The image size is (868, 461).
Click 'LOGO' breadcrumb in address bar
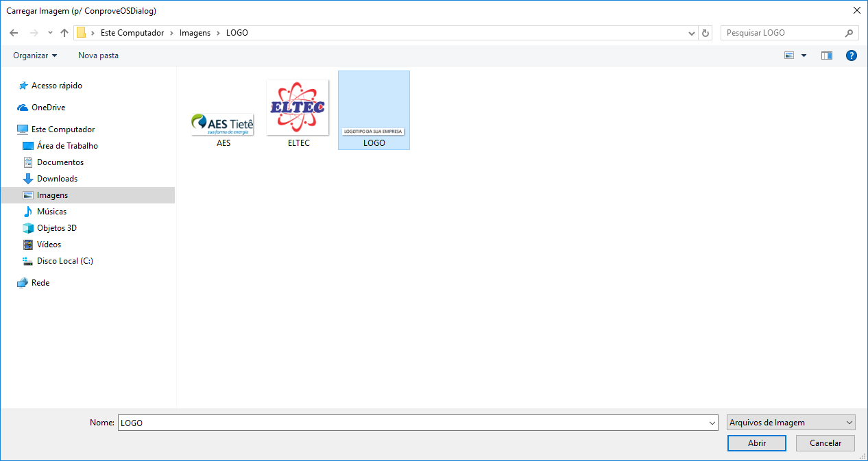tap(237, 33)
